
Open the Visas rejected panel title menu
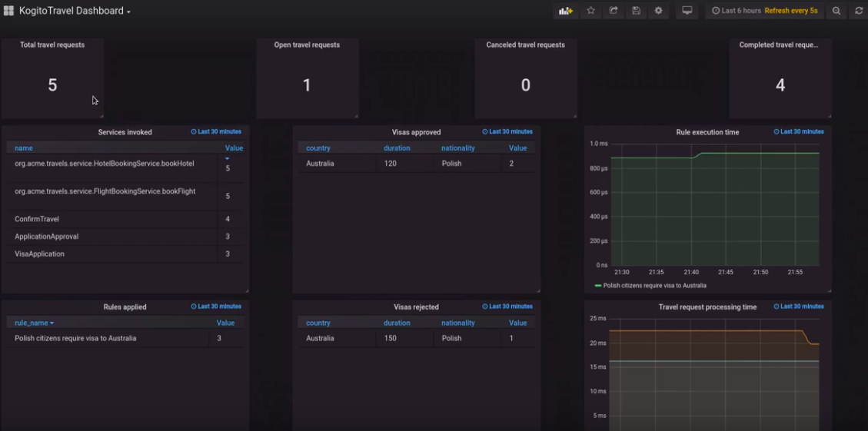pyautogui.click(x=416, y=307)
